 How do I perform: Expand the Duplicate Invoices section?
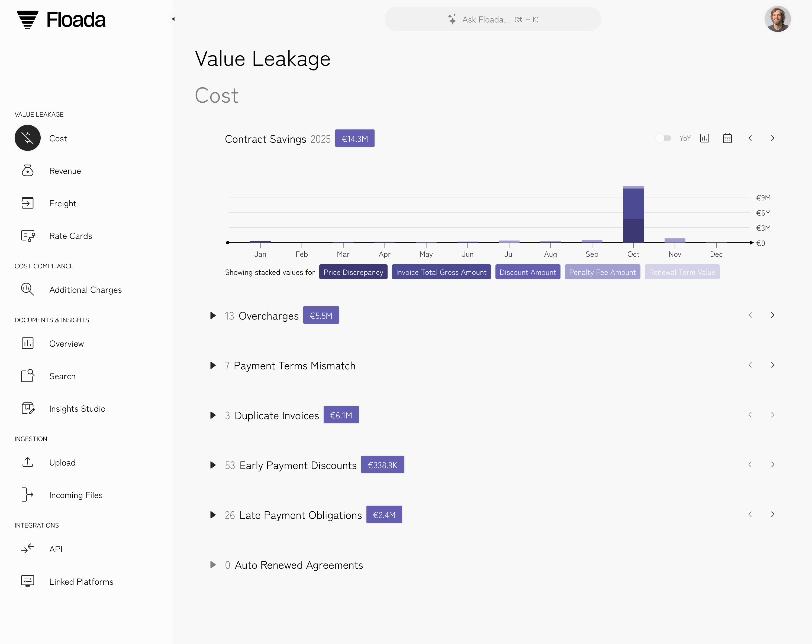(x=213, y=415)
